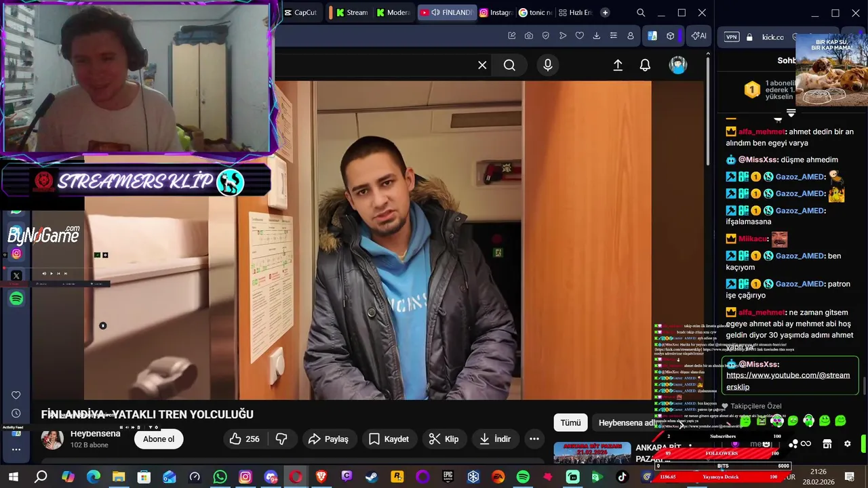This screenshot has width=868, height=488.
Task: Clear the YouTube search box
Action: click(x=482, y=65)
